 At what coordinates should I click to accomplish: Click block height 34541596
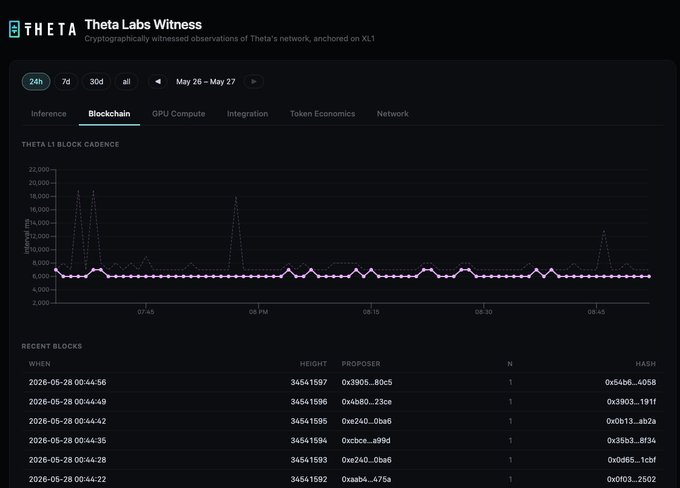click(309, 402)
